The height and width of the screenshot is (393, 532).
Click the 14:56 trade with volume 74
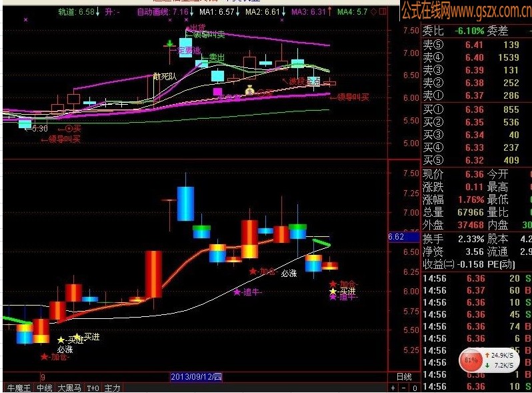[x=477, y=326]
